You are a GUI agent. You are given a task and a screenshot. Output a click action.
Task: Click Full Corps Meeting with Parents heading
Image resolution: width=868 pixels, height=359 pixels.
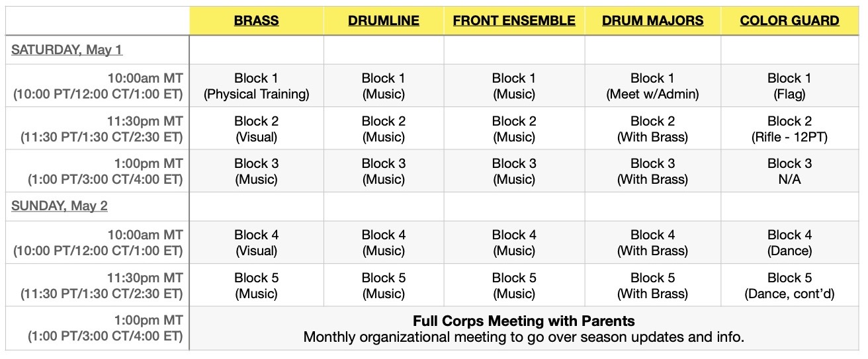pyautogui.click(x=524, y=321)
